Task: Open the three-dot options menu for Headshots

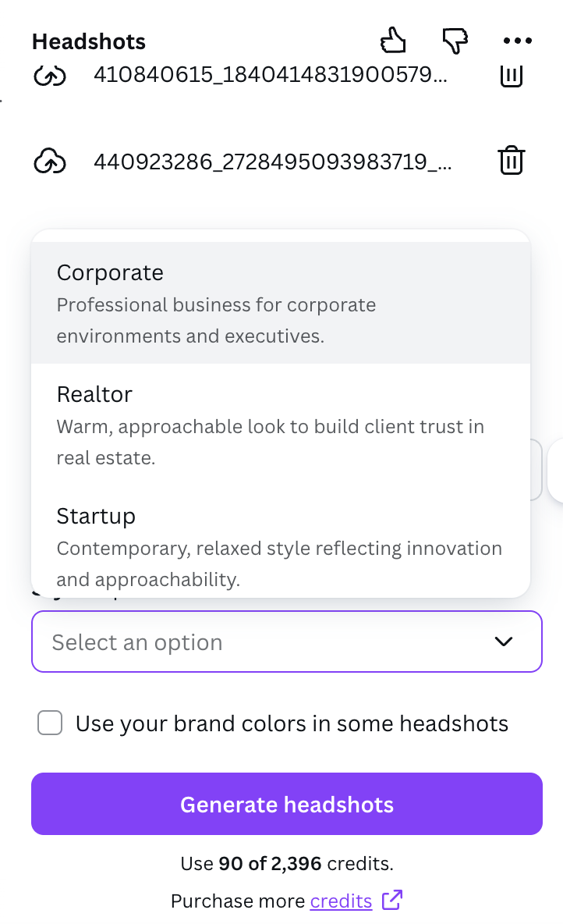Action: 518,41
